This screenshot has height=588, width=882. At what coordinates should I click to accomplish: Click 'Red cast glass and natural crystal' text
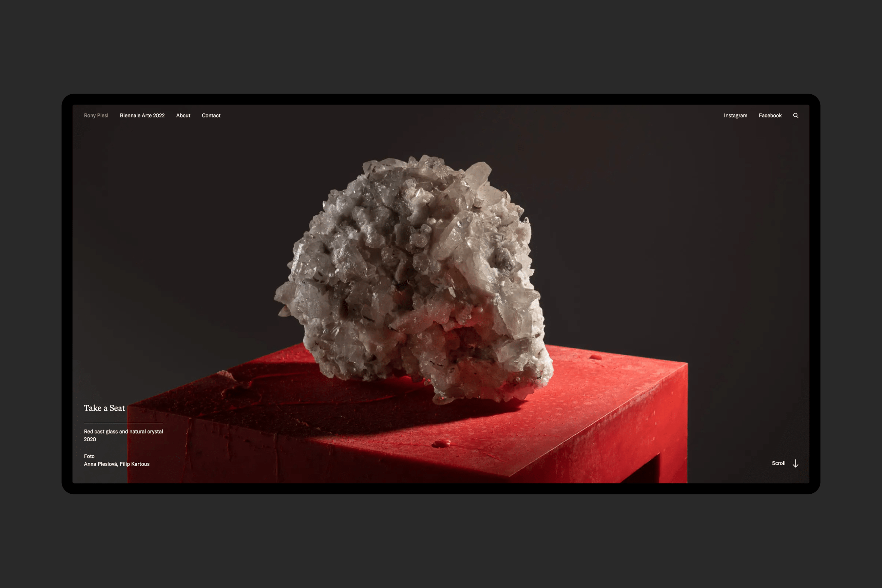(123, 432)
